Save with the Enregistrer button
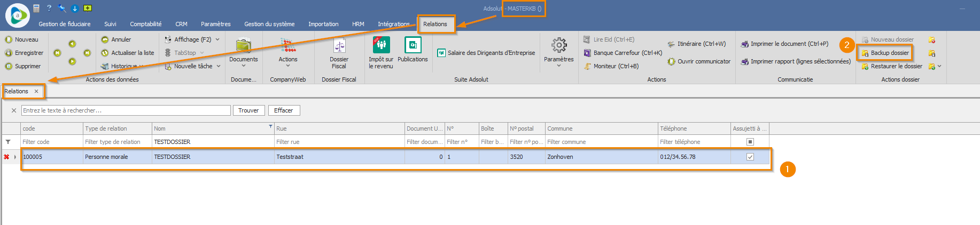Screen dimensions: 980x225 click(x=25, y=53)
